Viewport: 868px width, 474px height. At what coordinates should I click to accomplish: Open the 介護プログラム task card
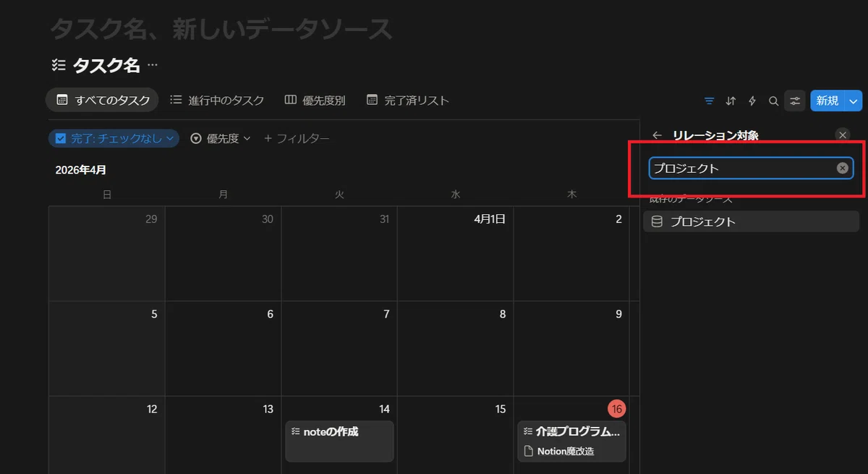(x=571, y=441)
